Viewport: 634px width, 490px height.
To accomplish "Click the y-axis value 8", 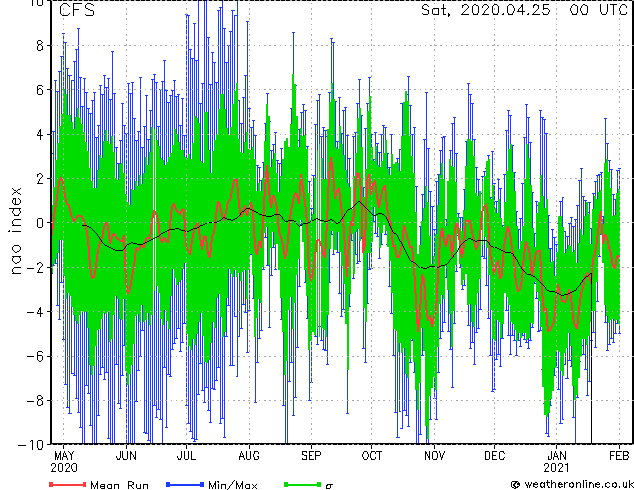I will coord(40,46).
